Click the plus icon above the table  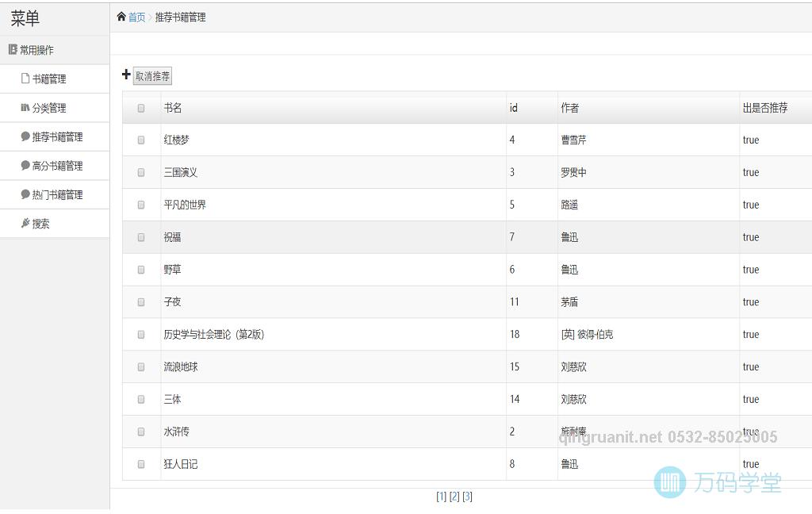[125, 74]
